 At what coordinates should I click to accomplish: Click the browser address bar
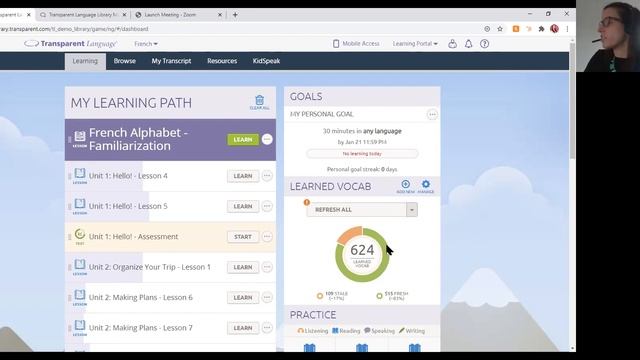tap(241, 29)
